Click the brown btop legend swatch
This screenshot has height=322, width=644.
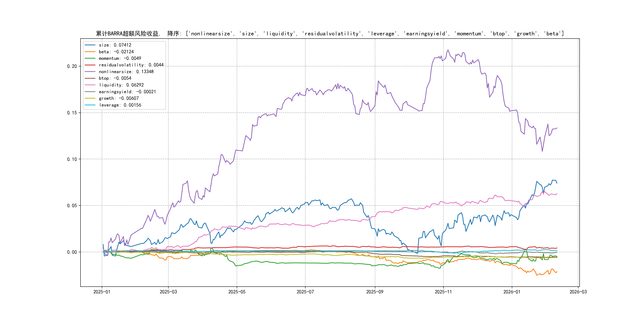click(x=90, y=78)
